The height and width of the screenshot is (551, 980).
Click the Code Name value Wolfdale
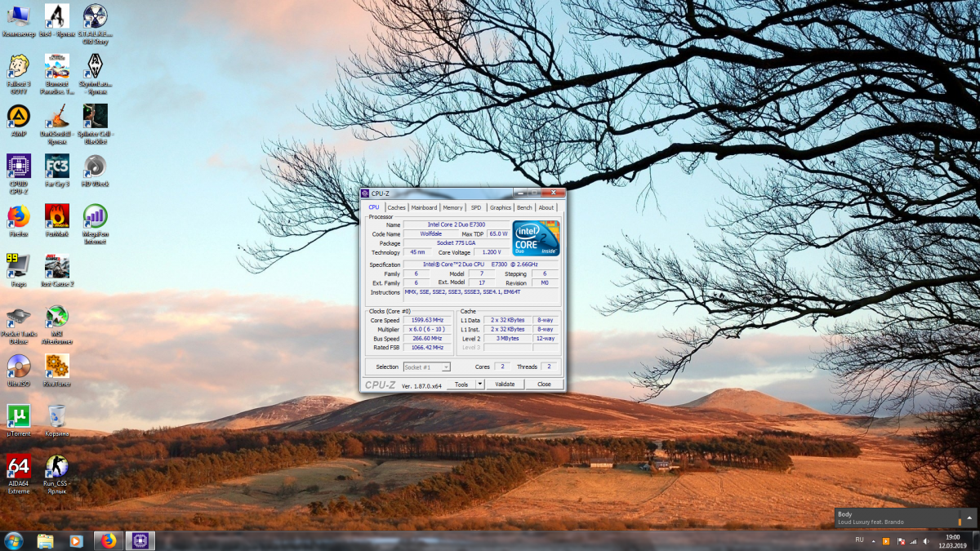pyautogui.click(x=432, y=233)
